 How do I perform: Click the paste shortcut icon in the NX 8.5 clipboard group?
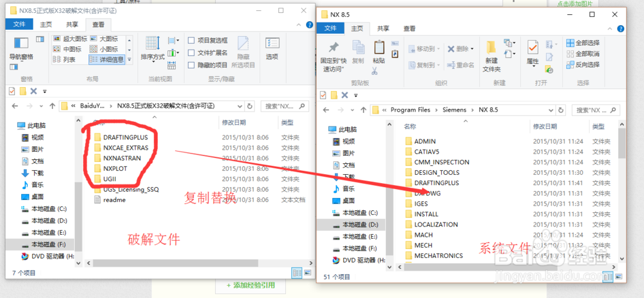click(x=395, y=54)
